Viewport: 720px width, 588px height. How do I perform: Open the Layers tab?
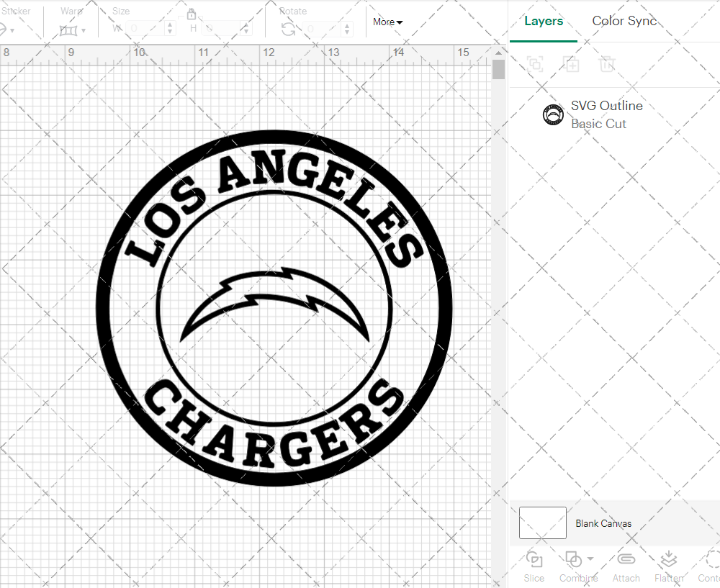pyautogui.click(x=544, y=21)
